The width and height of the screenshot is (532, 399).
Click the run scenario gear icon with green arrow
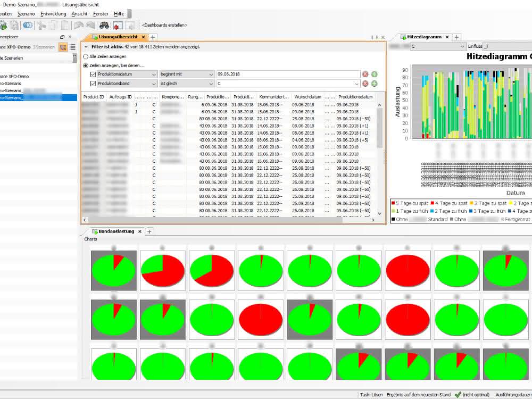(x=3, y=25)
